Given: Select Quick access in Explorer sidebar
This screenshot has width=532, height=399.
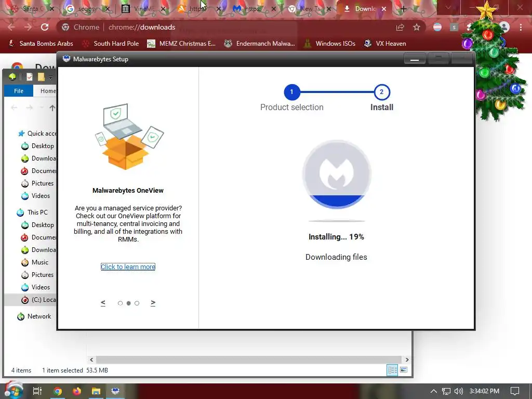Looking at the screenshot, I should click(37, 134).
